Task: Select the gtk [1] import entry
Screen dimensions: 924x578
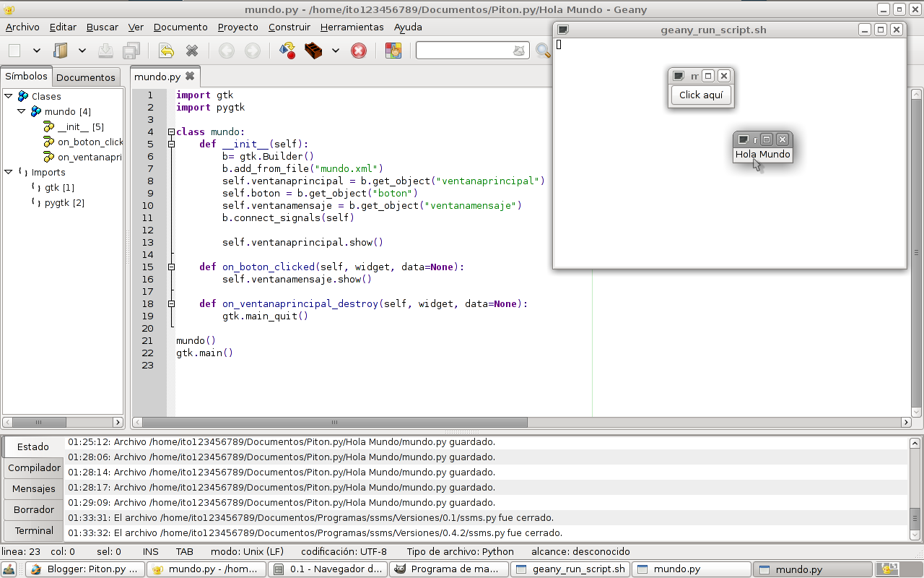Action: tap(59, 187)
